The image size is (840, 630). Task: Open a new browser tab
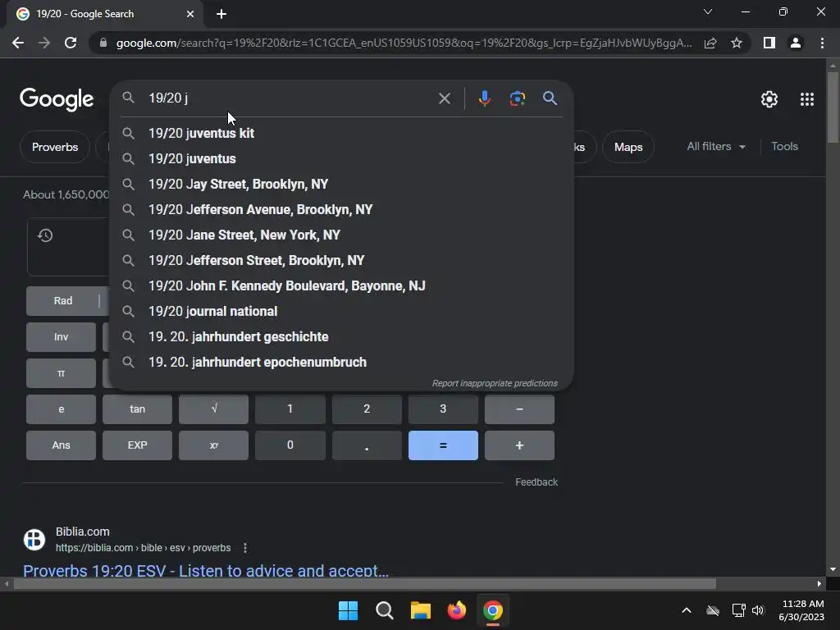221,14
